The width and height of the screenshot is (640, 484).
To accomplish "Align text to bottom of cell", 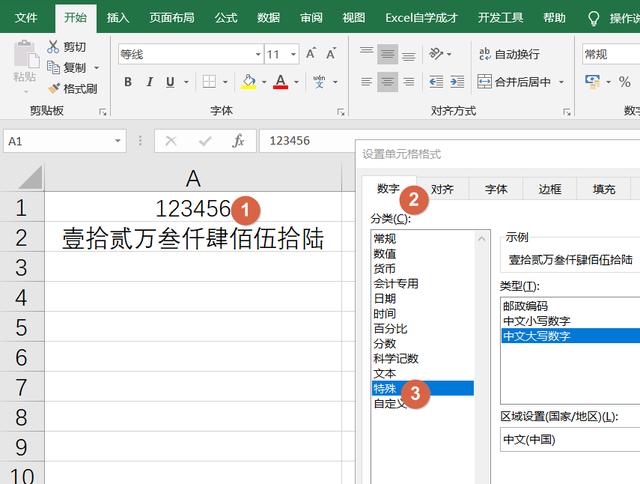I will [x=409, y=54].
